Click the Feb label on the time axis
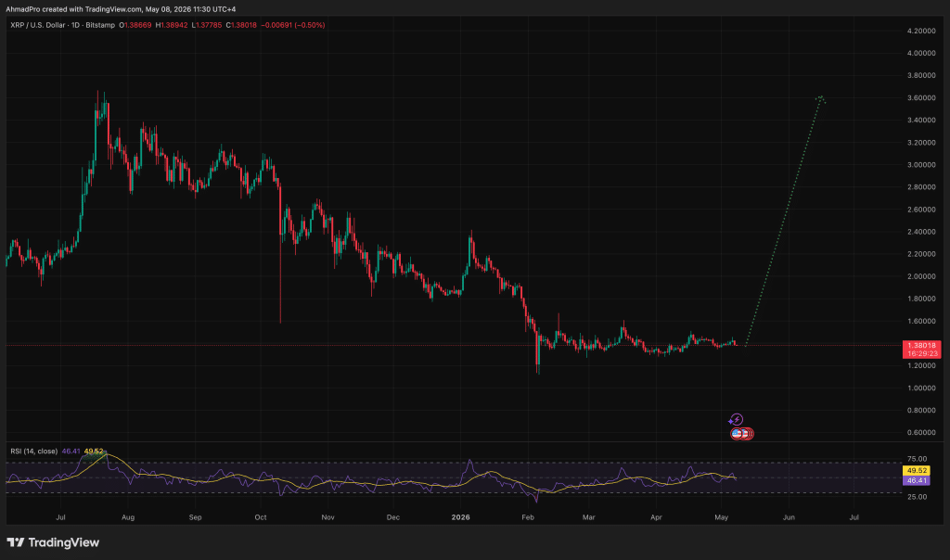The image size is (950, 560). pyautogui.click(x=528, y=517)
